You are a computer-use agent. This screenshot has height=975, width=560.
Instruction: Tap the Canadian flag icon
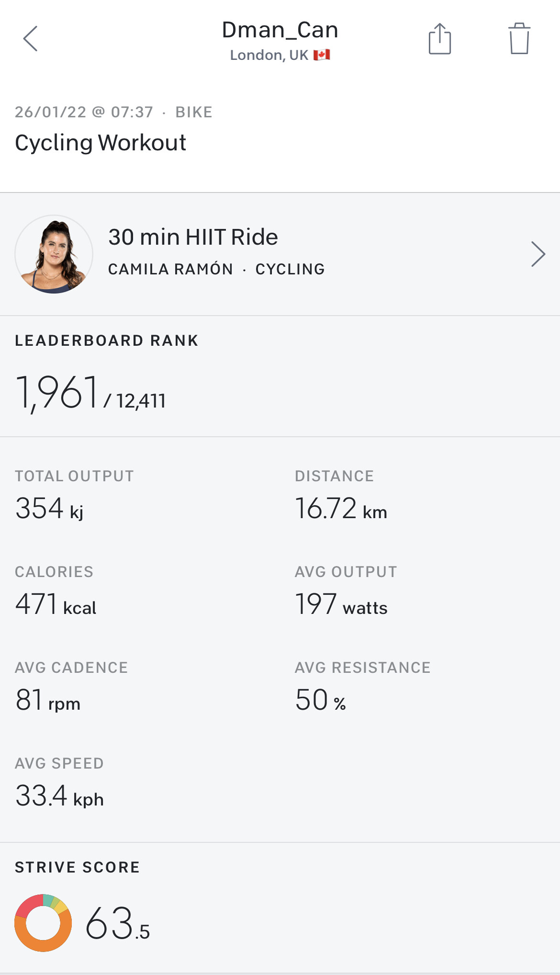pyautogui.click(x=322, y=55)
